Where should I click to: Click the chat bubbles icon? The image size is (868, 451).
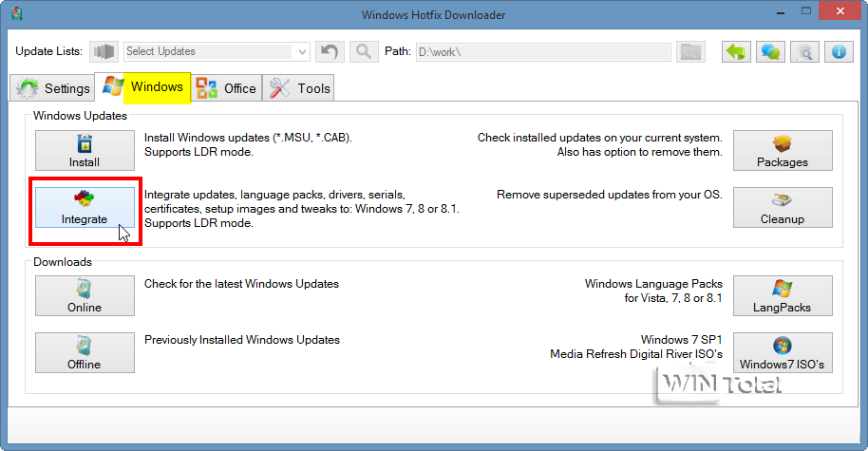point(770,52)
